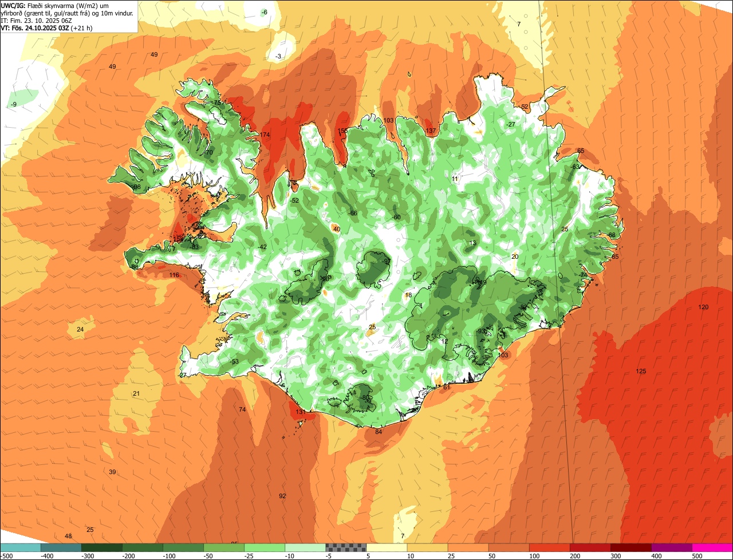The height and width of the screenshot is (560, 733).
Task: Select the -63 value label
Action: click(x=575, y=167)
